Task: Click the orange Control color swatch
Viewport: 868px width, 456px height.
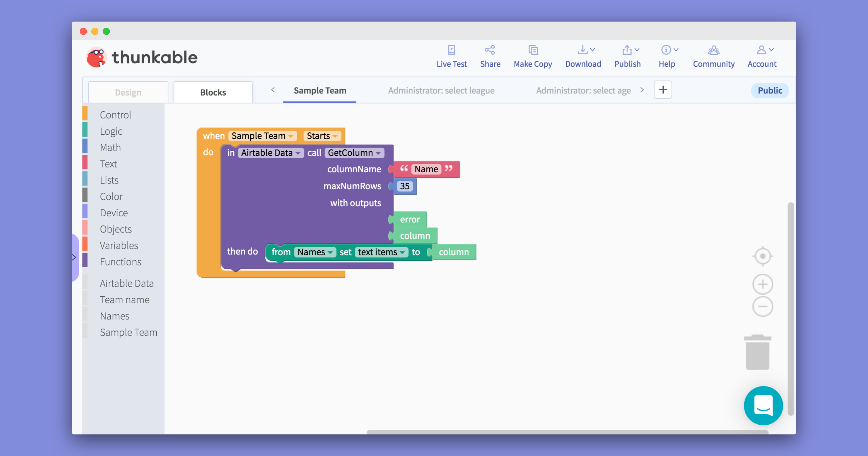Action: [85, 113]
